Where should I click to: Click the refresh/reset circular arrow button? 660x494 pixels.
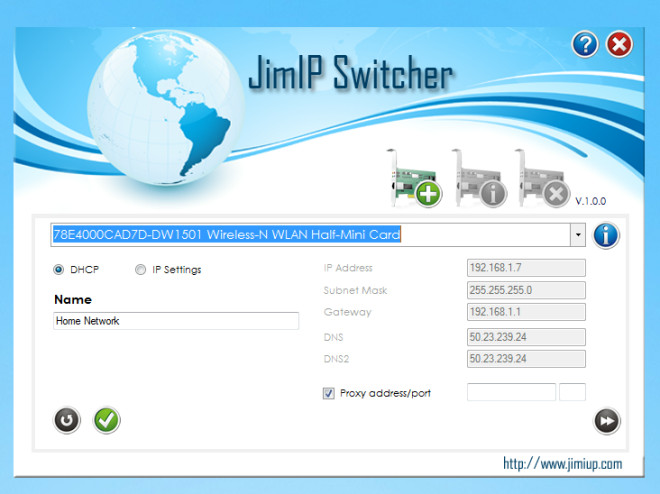[67, 420]
